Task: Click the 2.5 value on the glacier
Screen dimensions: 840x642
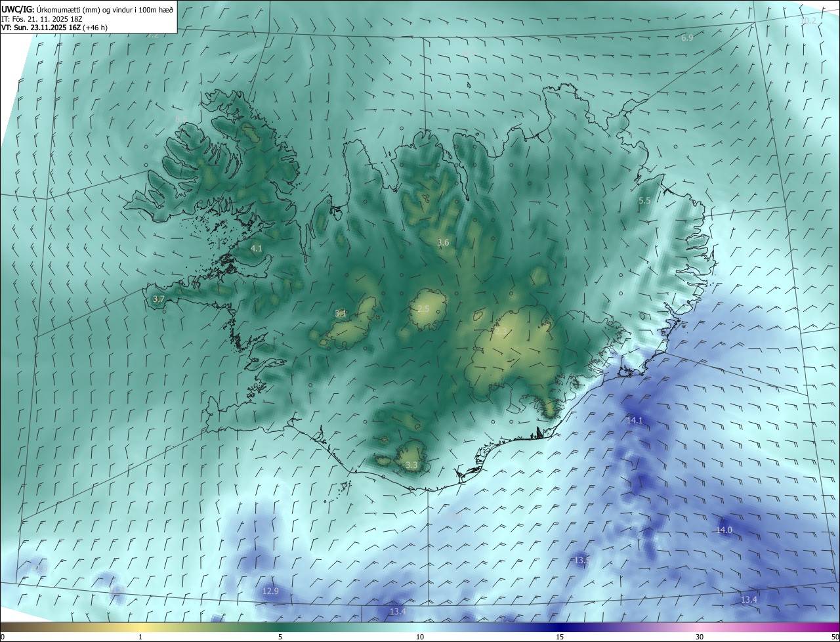Action: point(423,309)
